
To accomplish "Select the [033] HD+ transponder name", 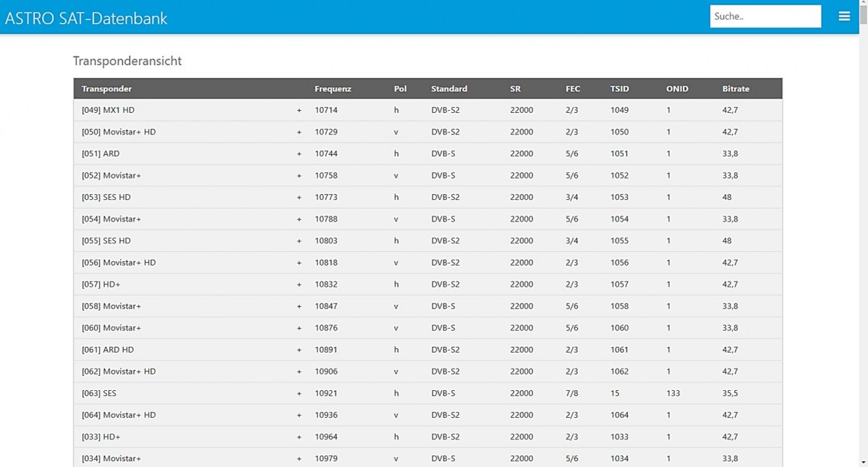I will point(101,437).
